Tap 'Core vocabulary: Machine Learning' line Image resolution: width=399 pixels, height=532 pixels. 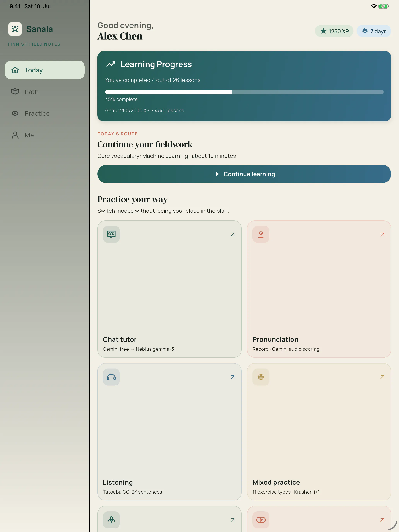tap(166, 156)
